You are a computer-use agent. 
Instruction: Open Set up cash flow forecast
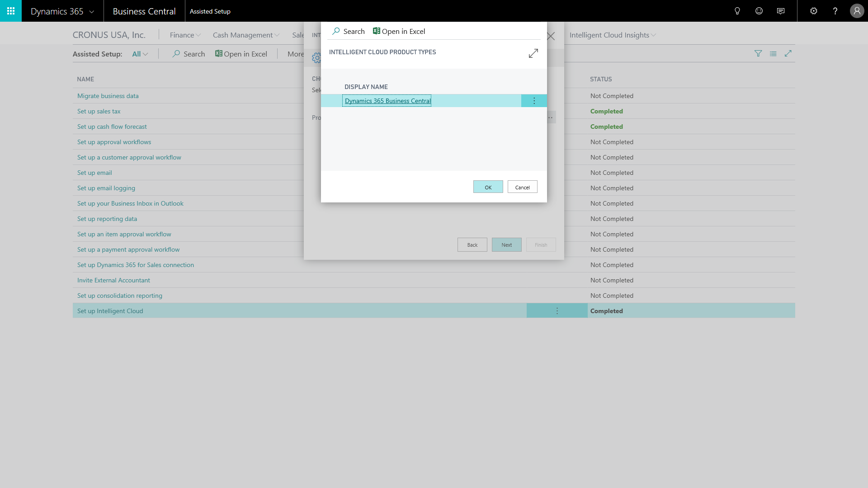112,127
